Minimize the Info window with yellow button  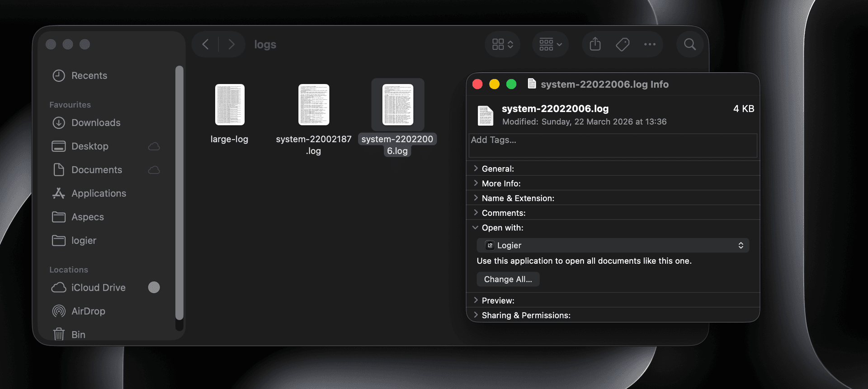(494, 84)
